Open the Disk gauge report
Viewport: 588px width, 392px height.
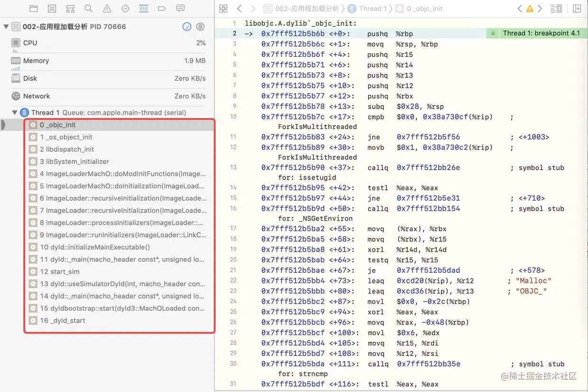(x=109, y=78)
